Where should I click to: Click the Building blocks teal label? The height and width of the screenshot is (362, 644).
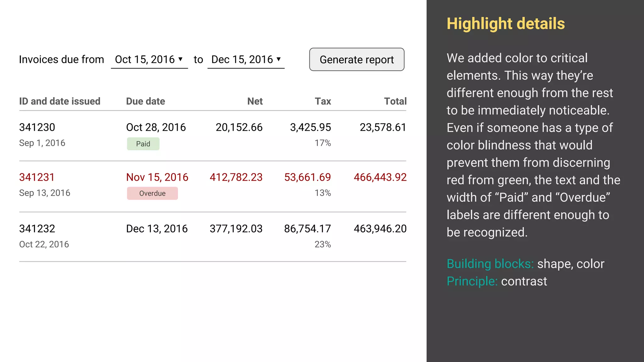(490, 264)
